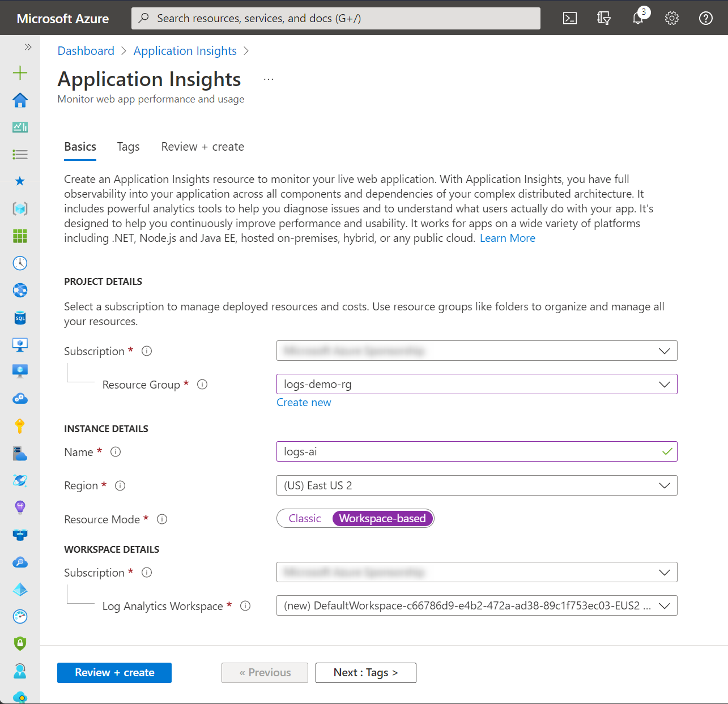Viewport: 728px width, 704px height.
Task: Open Key vaults yellow key icon
Action: pos(20,426)
